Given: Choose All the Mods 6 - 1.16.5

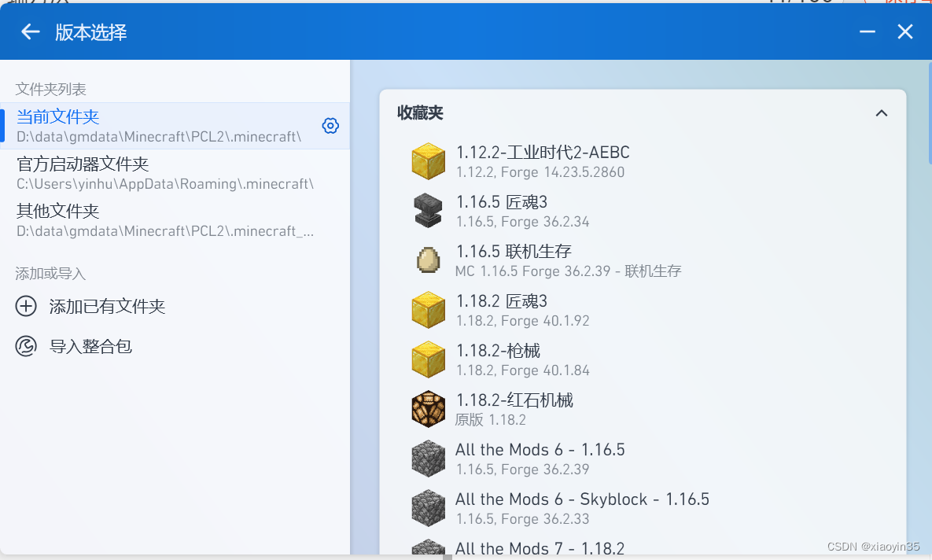Looking at the screenshot, I should pyautogui.click(x=643, y=459).
